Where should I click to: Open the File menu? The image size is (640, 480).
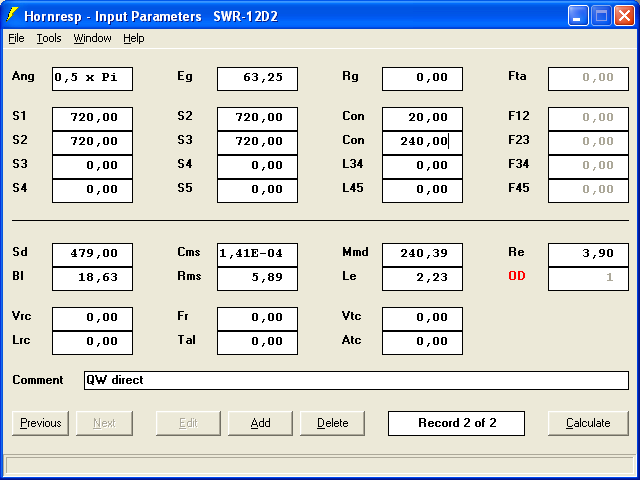(x=16, y=38)
